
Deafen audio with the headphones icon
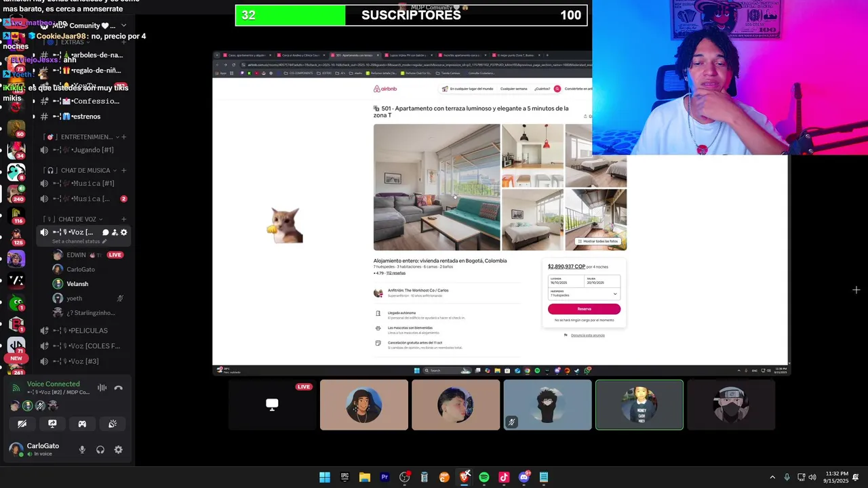tap(100, 449)
